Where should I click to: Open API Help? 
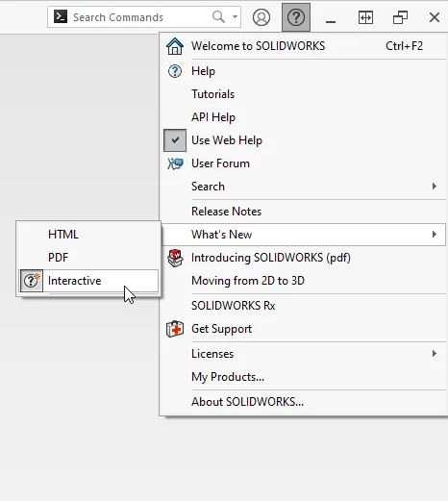(304, 117)
